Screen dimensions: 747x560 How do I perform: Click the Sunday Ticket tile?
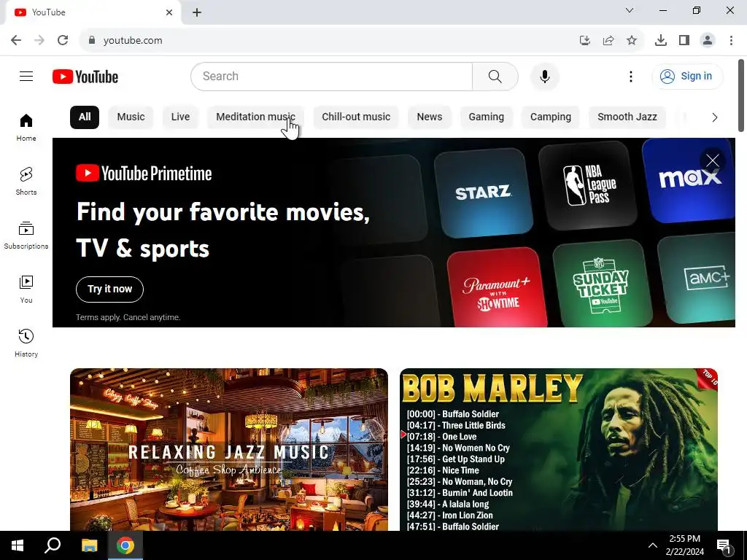tap(602, 284)
